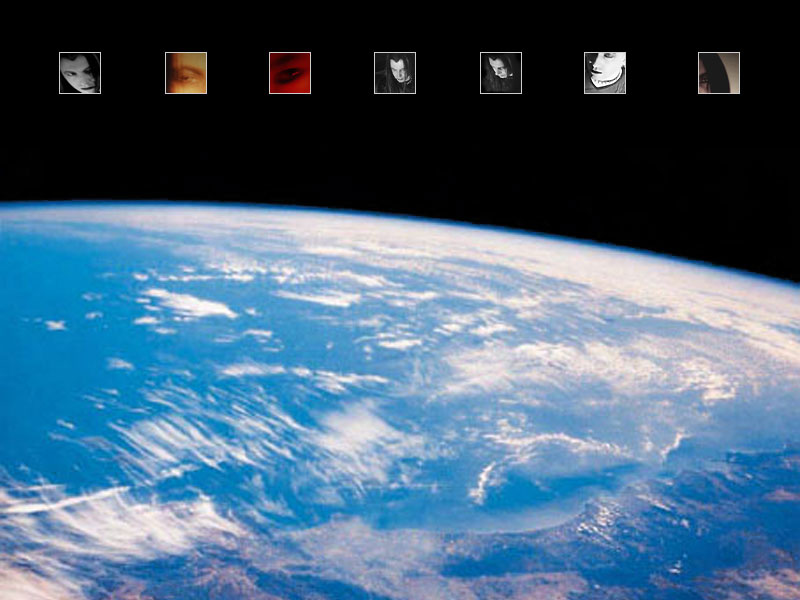The width and height of the screenshot is (800, 600).
Task: Open the grayscale upright long-haired figure thumbnail
Action: tap(395, 73)
